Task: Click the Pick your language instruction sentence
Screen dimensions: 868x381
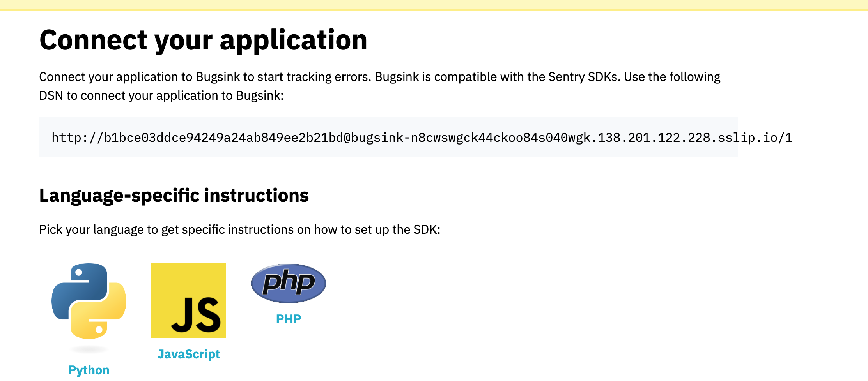Action: point(240,229)
